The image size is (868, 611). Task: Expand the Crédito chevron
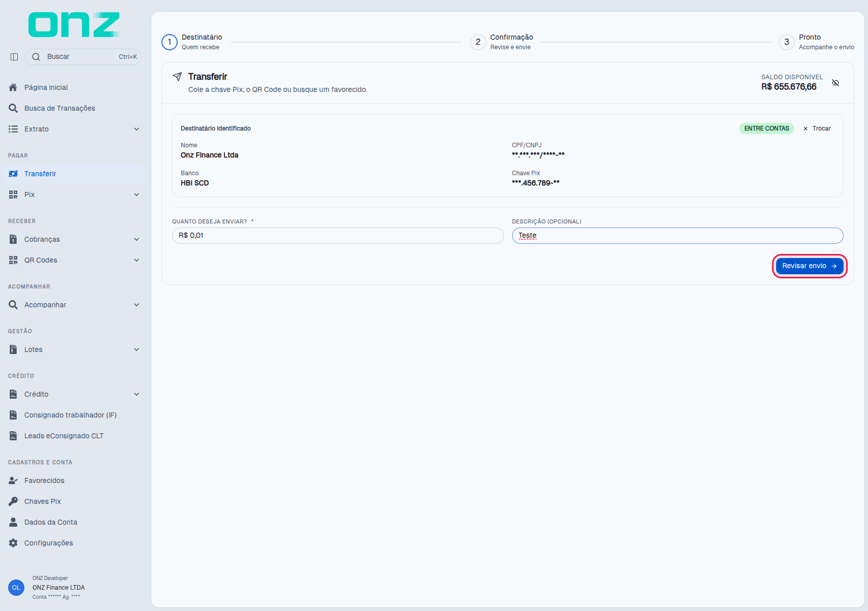click(137, 394)
